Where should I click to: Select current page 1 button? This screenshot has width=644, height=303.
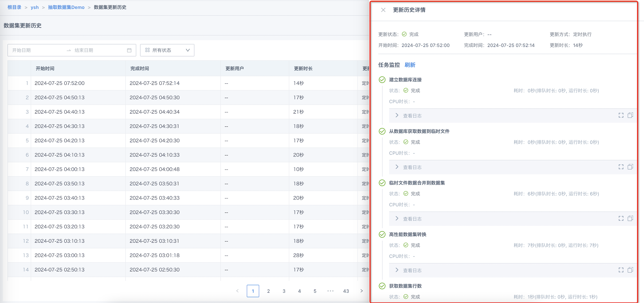click(253, 291)
